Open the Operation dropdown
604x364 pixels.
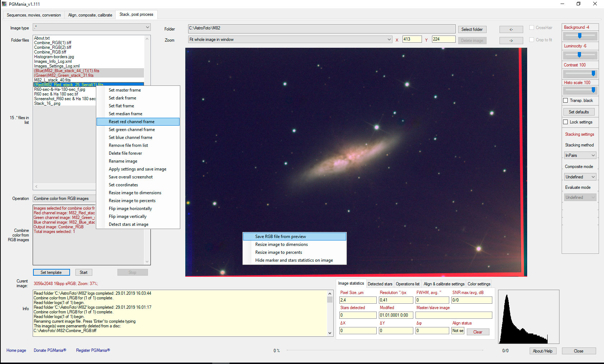(64, 199)
